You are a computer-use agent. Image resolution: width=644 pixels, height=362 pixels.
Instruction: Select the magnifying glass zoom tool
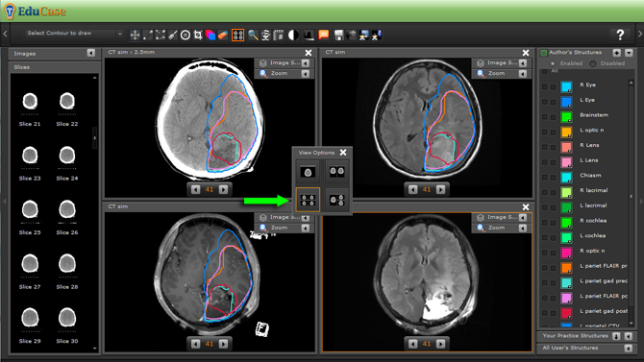click(253, 35)
